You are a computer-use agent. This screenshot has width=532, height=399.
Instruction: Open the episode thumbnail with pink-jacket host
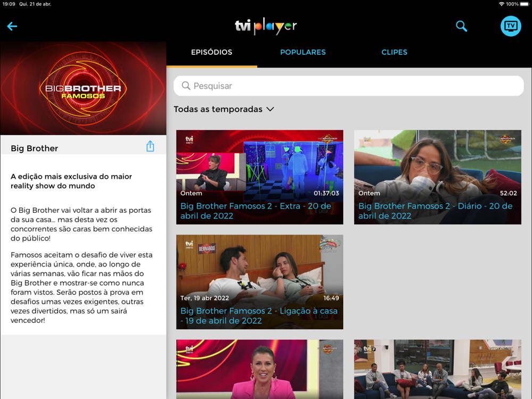(260, 369)
